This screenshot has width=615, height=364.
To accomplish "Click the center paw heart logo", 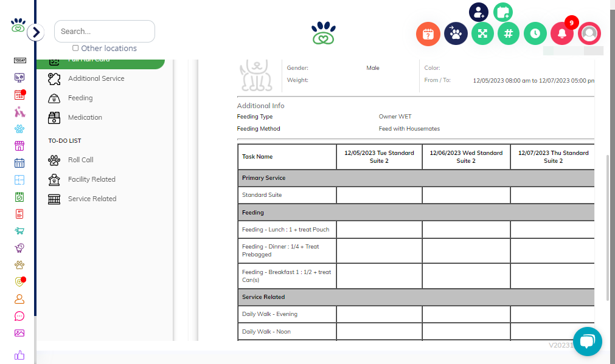I will 324,33.
